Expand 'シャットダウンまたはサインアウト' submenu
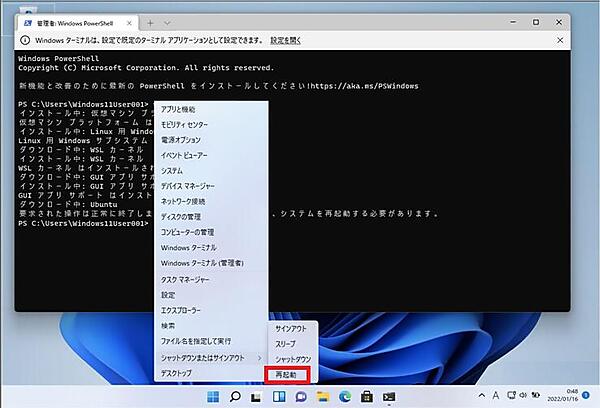Viewport: 600px width, 408px height. pos(211,358)
